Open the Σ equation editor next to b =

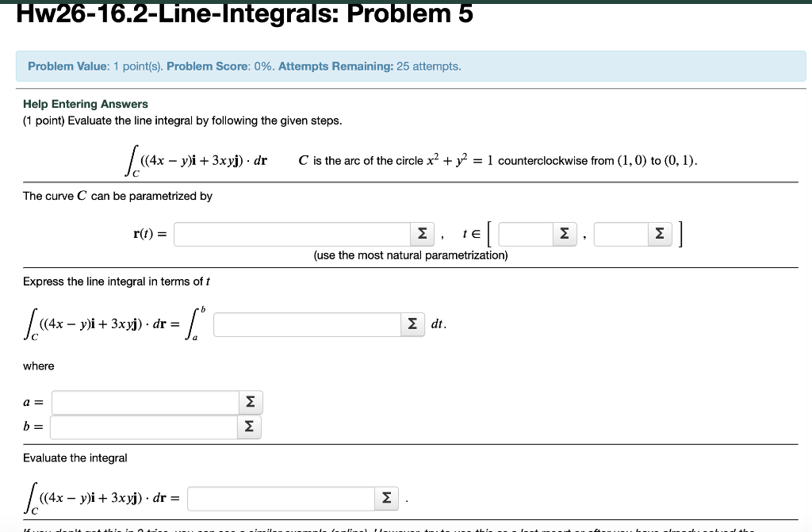[x=249, y=427]
